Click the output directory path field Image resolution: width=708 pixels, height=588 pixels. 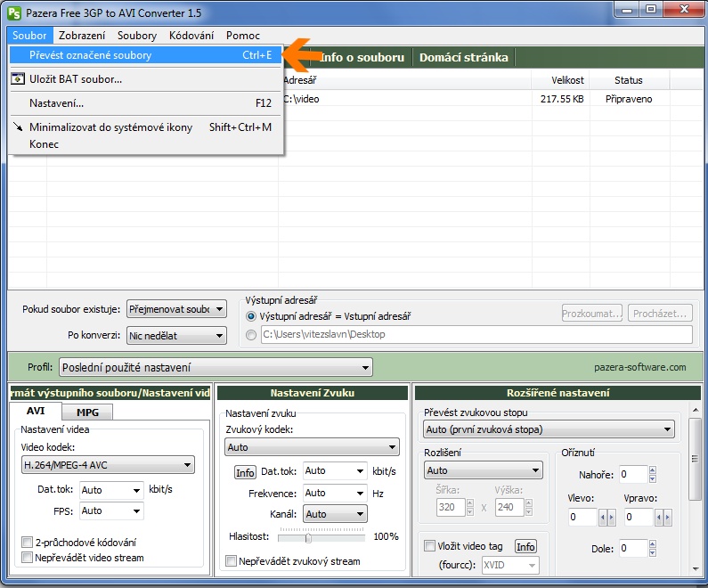click(x=475, y=335)
